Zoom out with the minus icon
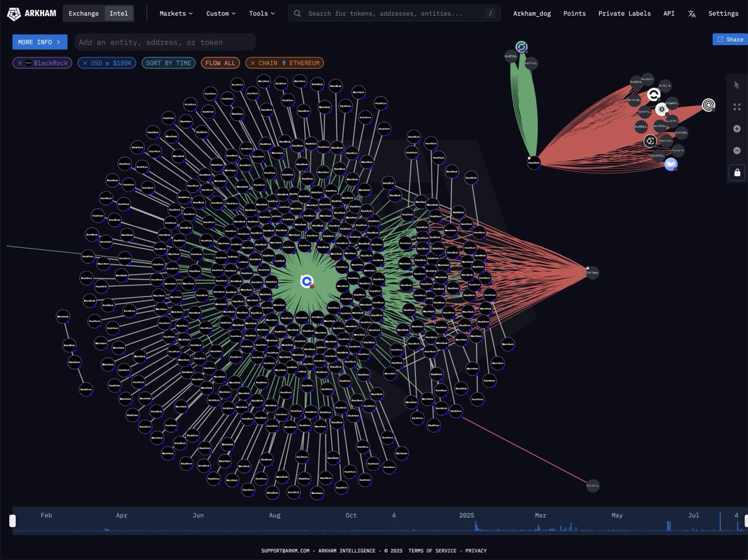The image size is (748, 560). pos(737,151)
